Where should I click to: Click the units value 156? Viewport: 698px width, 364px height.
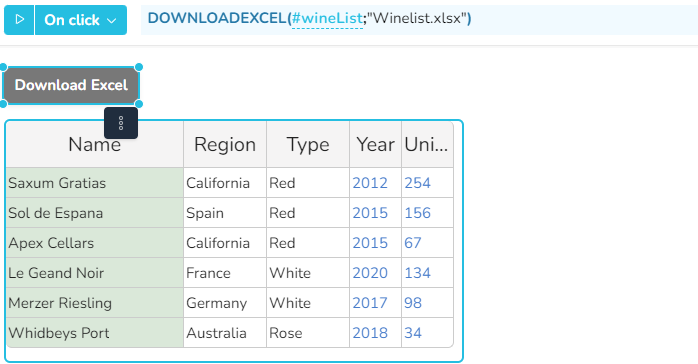coord(427,213)
